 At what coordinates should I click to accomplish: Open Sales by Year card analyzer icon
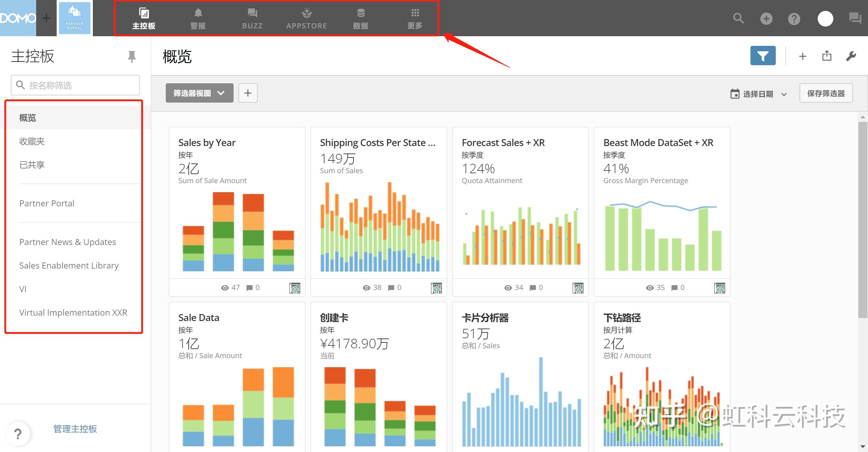[x=294, y=288]
